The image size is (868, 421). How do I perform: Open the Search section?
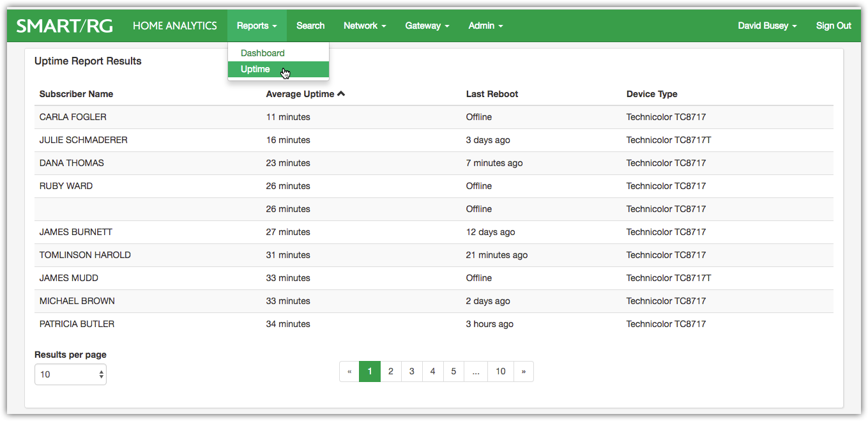point(310,26)
